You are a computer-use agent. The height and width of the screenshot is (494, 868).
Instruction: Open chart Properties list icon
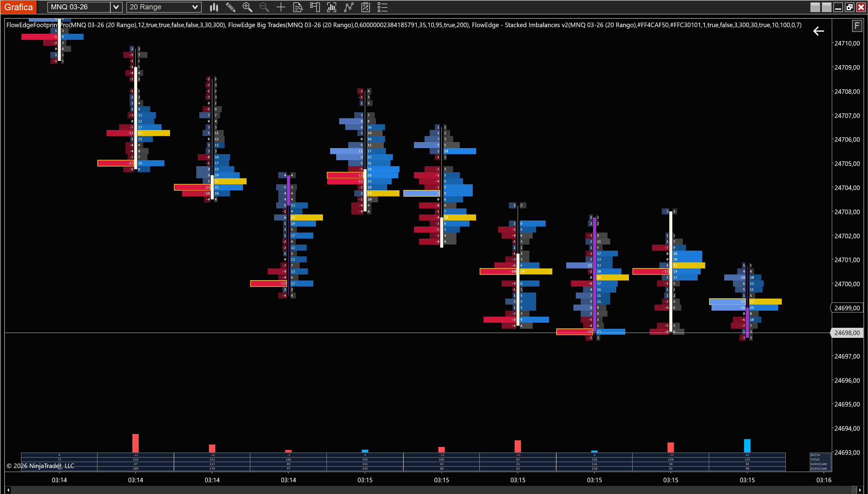[x=382, y=7]
